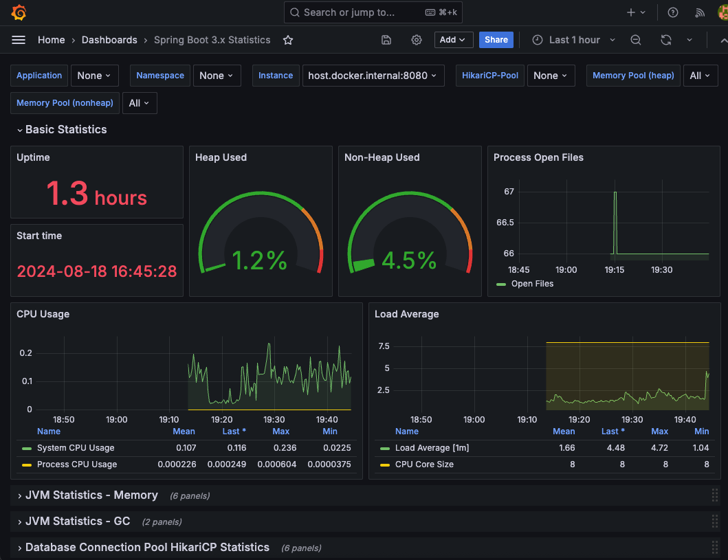Open the Last 1 hour time picker

pos(573,40)
